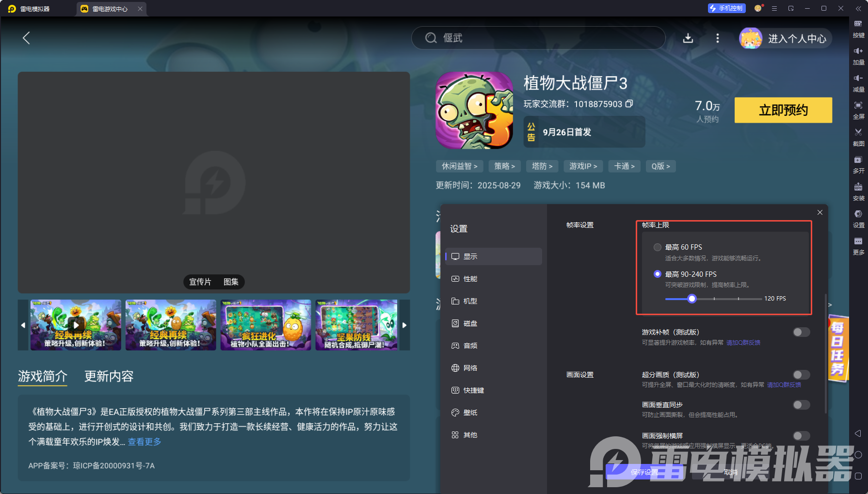Viewport: 868px width, 494px height.
Task: Click the FPS slider handle
Action: [x=692, y=299]
